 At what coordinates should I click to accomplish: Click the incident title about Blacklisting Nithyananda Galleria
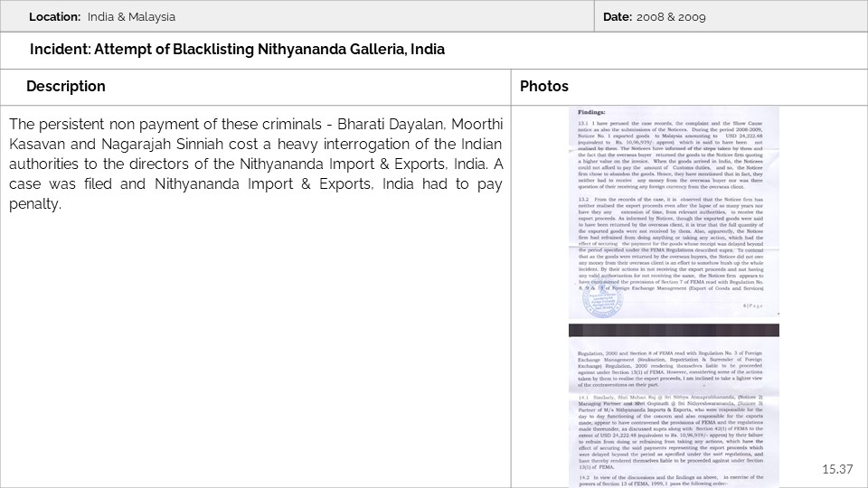[x=237, y=49]
